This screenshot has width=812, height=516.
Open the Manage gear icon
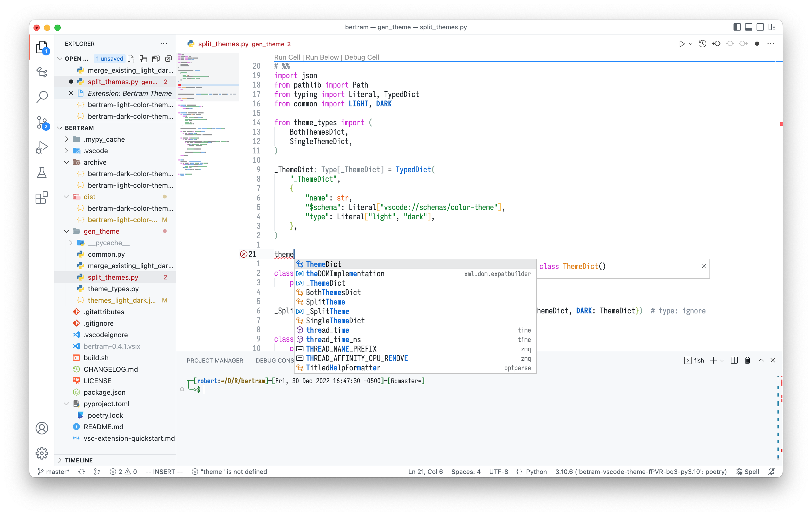click(42, 453)
